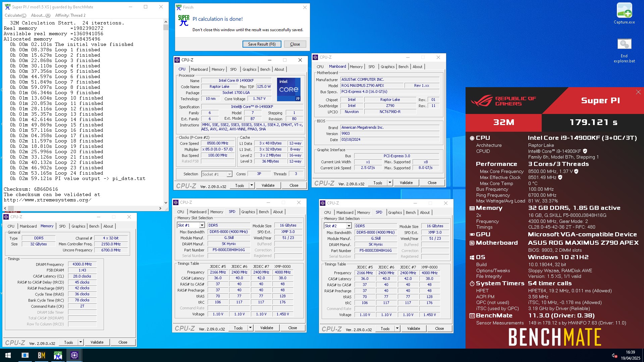Click Super PI horizontal scroll right arrow
Screen dimensions: 644x362
click(160, 208)
